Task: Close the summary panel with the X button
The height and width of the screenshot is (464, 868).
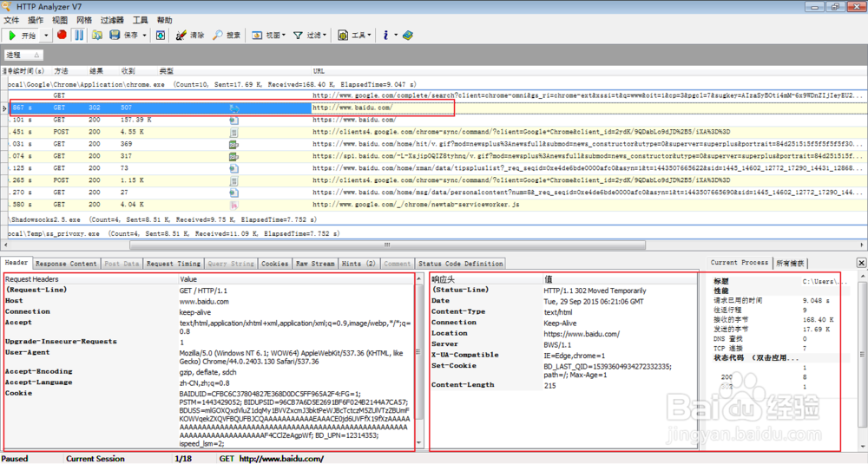Action: click(861, 263)
